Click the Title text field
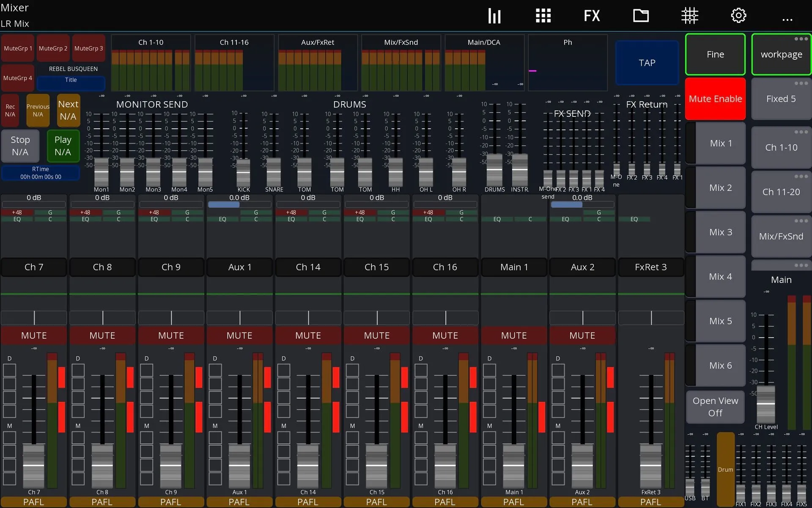The height and width of the screenshot is (508, 812). (71, 83)
